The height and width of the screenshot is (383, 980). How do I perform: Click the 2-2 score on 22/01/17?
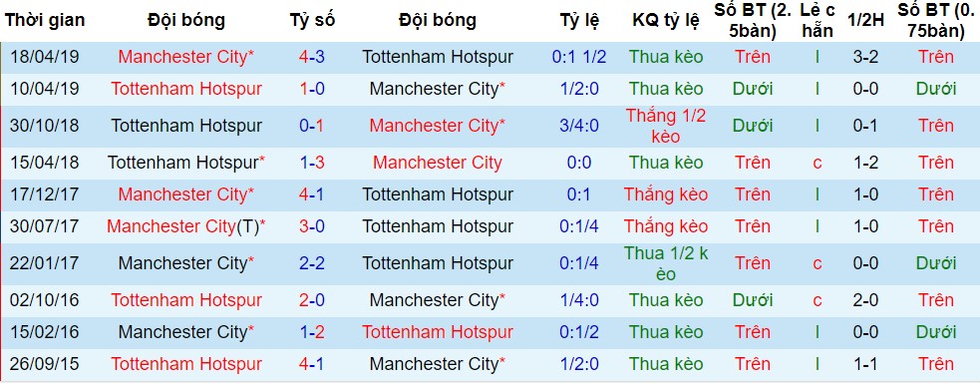coord(312,263)
